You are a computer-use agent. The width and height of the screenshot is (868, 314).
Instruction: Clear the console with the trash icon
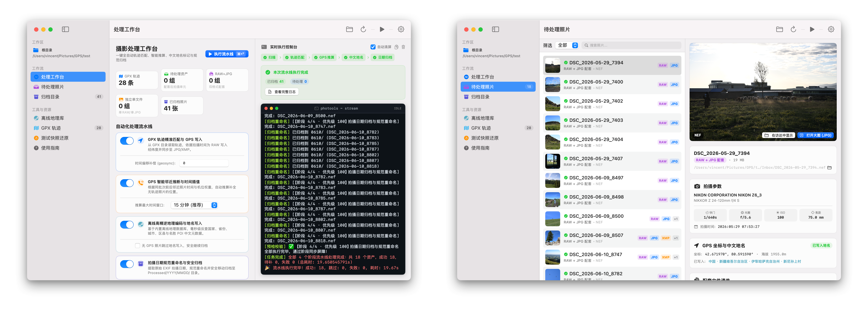point(403,47)
